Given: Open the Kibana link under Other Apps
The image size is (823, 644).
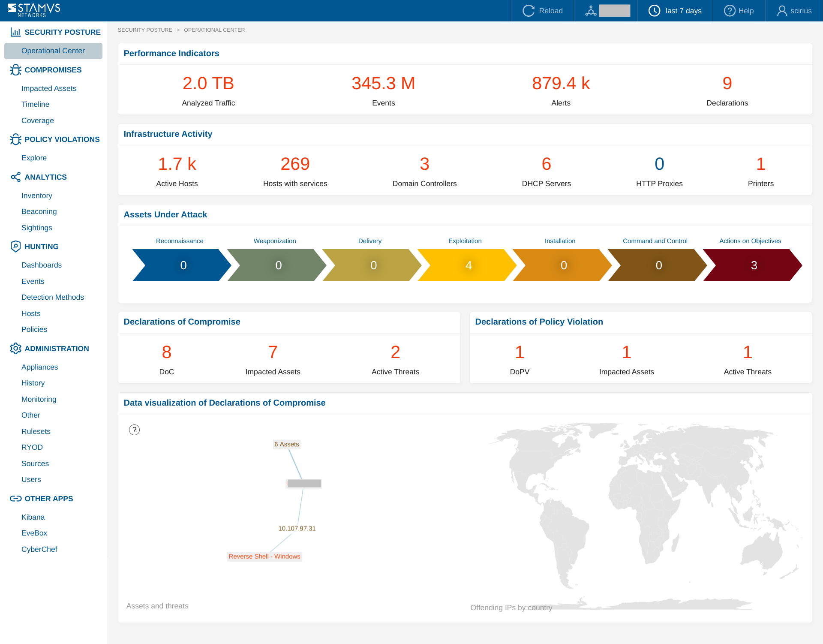Looking at the screenshot, I should coord(33,517).
